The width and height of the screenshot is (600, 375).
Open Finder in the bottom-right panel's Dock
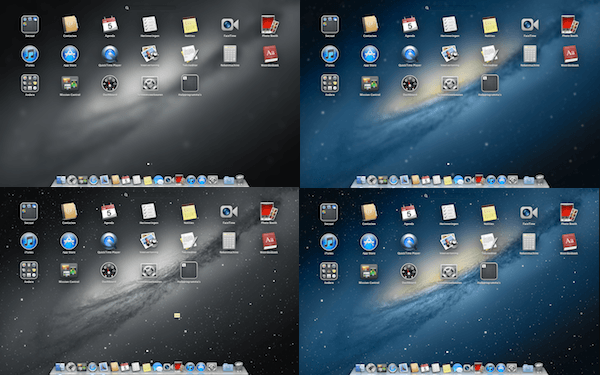(360, 367)
